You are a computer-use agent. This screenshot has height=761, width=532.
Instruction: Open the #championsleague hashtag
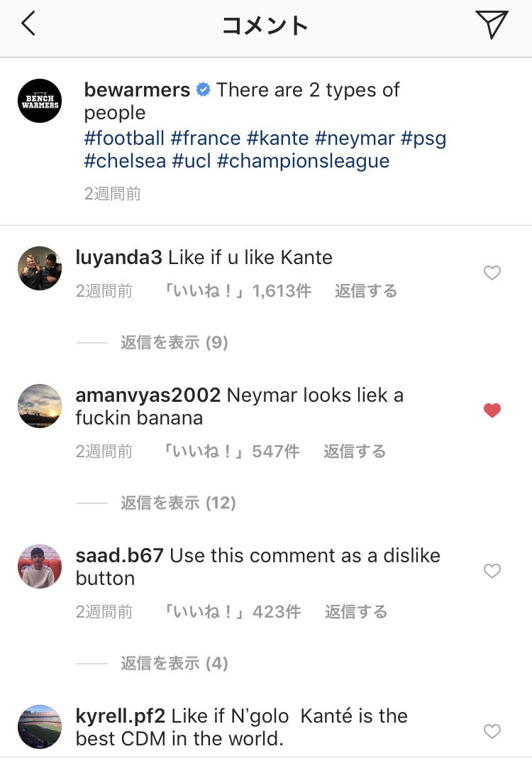coord(303,160)
